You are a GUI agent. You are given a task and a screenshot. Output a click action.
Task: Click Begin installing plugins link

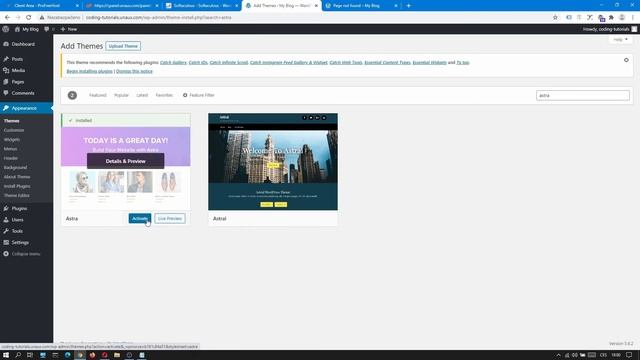tap(89, 71)
